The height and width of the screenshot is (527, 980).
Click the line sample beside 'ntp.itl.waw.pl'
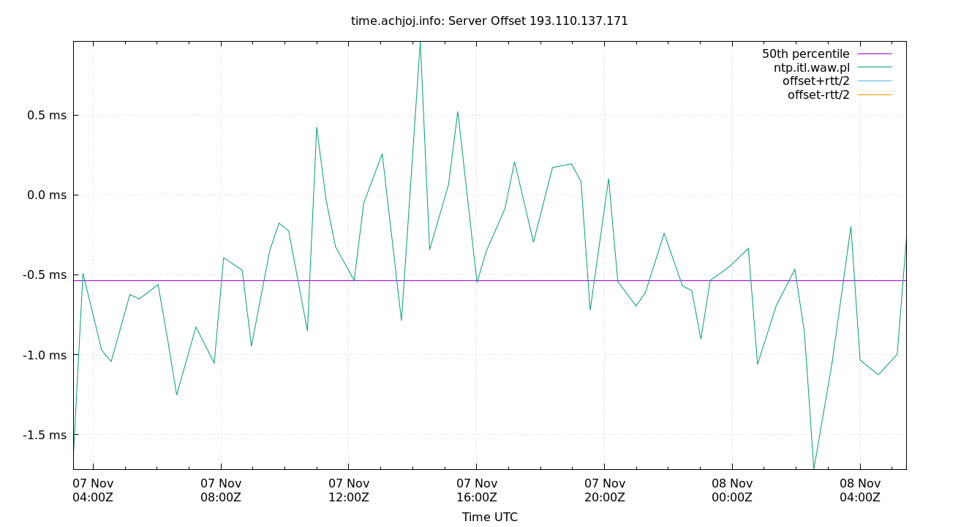[875, 67]
